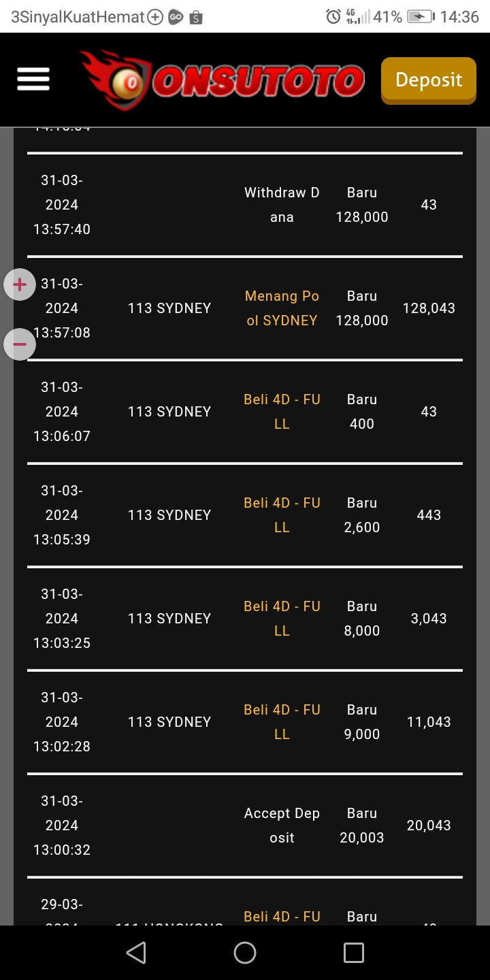Tap 113 SYDNEY in the Menang Pool row
Image resolution: width=490 pixels, height=980 pixels.
point(169,308)
